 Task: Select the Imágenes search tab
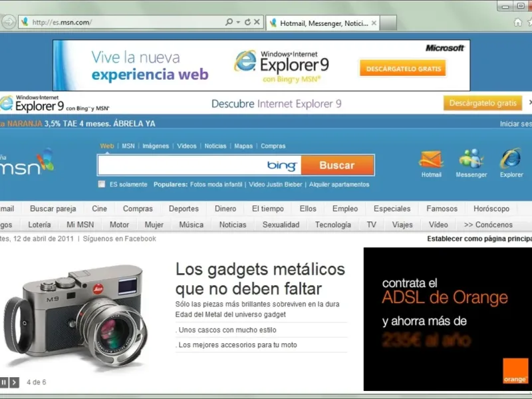pos(156,146)
